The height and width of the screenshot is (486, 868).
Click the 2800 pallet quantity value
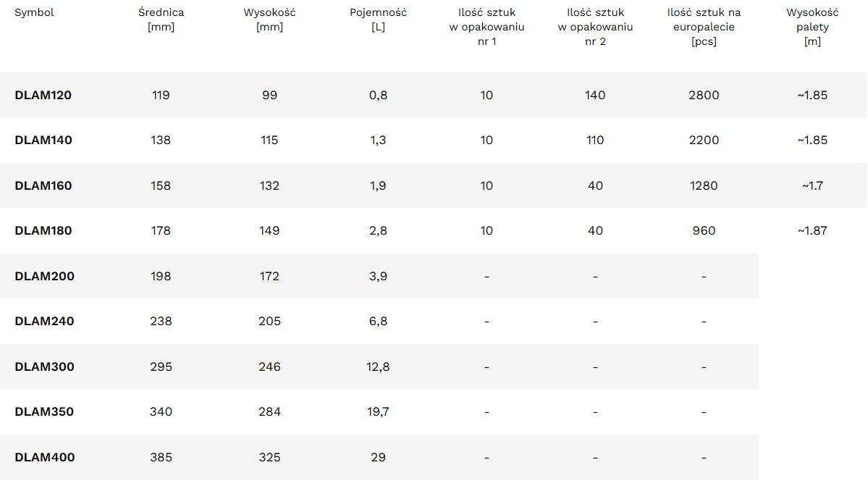point(704,95)
